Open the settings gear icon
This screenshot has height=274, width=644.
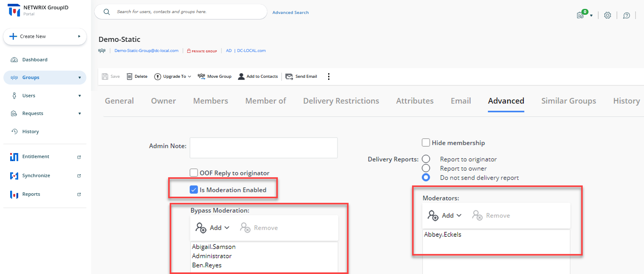(608, 15)
